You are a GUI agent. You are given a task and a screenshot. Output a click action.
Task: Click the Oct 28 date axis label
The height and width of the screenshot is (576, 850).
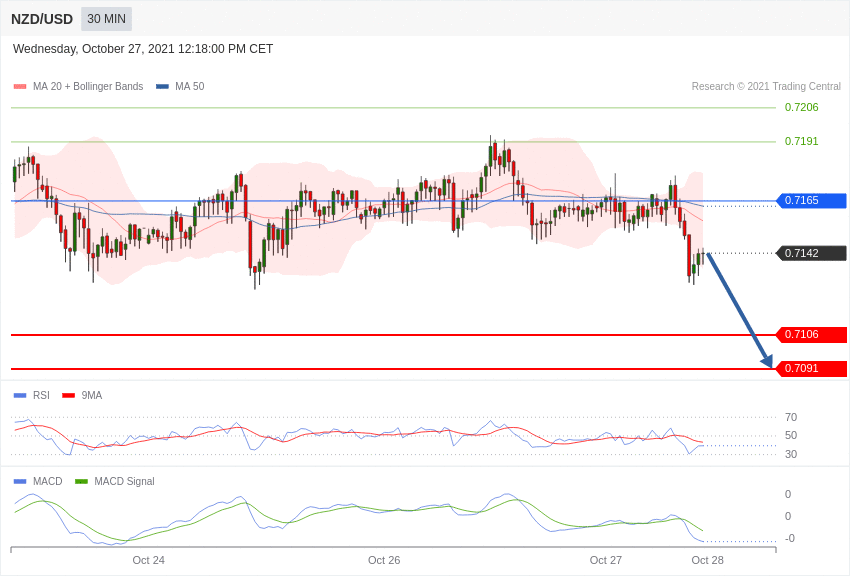(x=707, y=560)
